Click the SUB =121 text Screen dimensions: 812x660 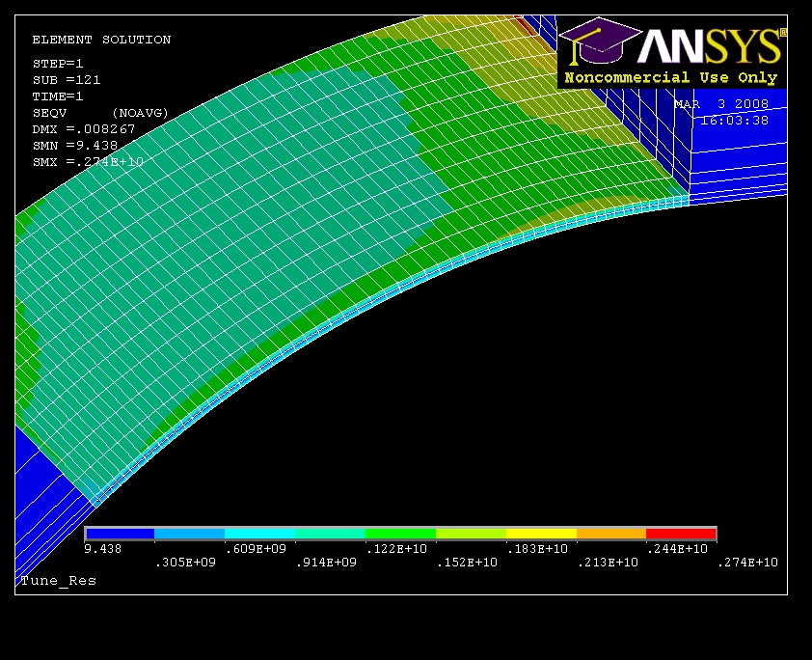coord(67,80)
